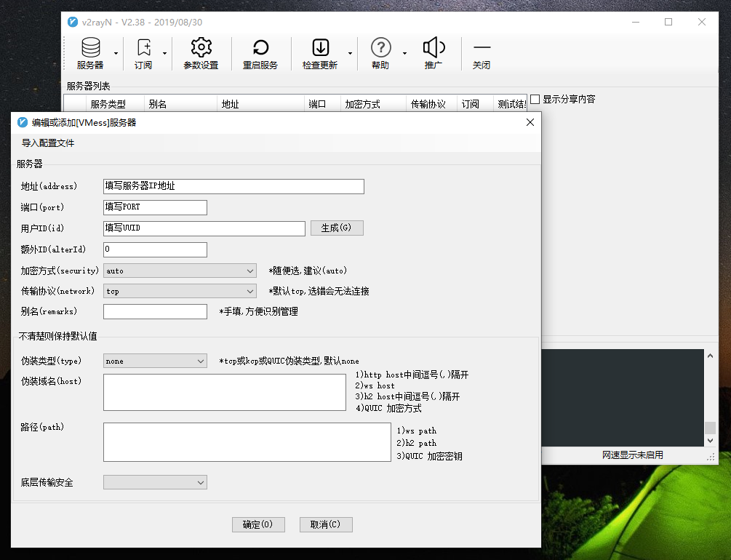731x560 pixels.
Task: Click the 伪装域名(host) text area
Action: point(225,392)
